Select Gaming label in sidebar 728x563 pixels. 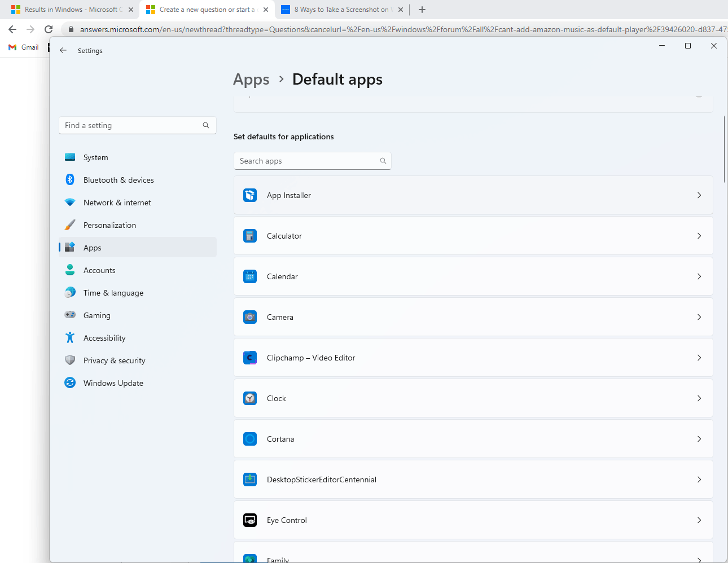click(x=97, y=315)
